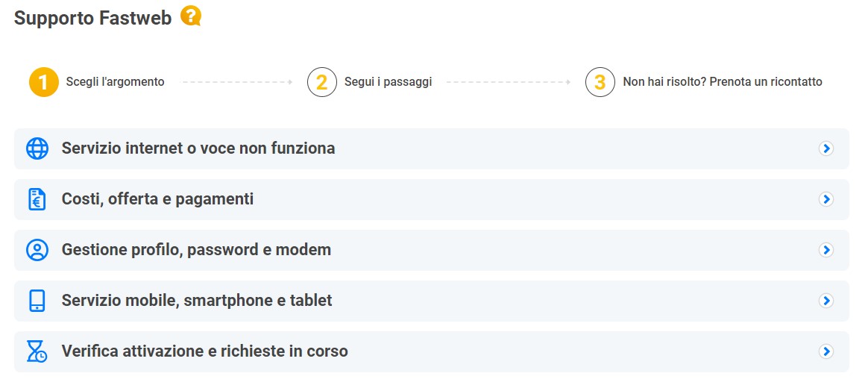Click the smartphone icon

(x=37, y=301)
